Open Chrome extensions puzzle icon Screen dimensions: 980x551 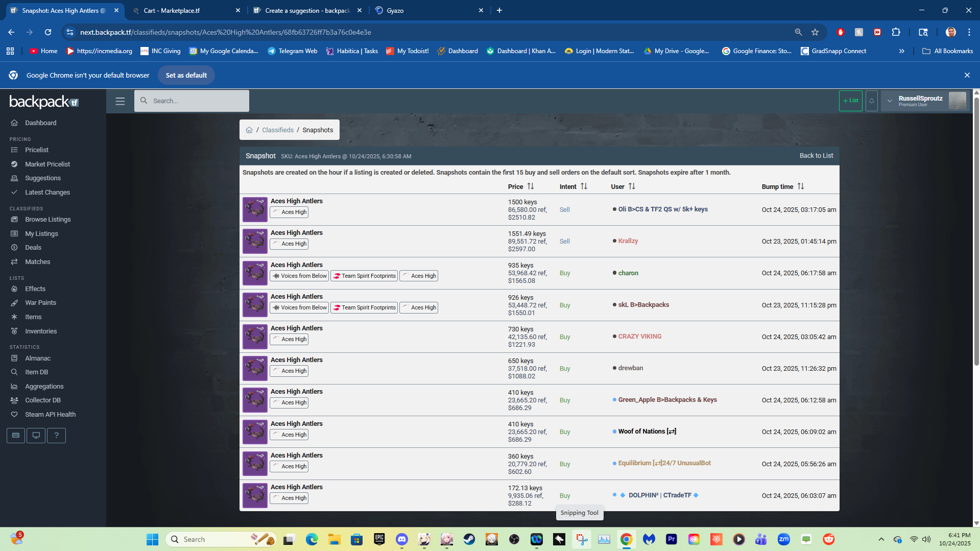pos(896,32)
